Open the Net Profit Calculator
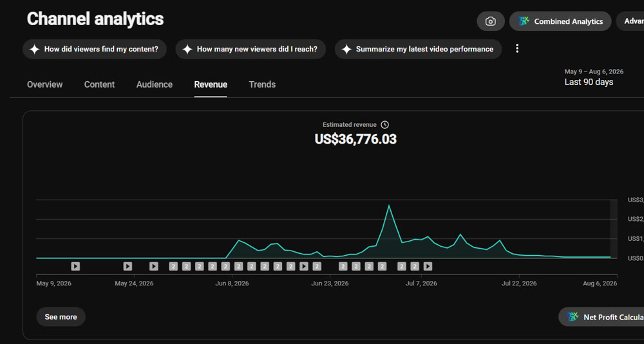This screenshot has height=344, width=644. click(x=601, y=317)
